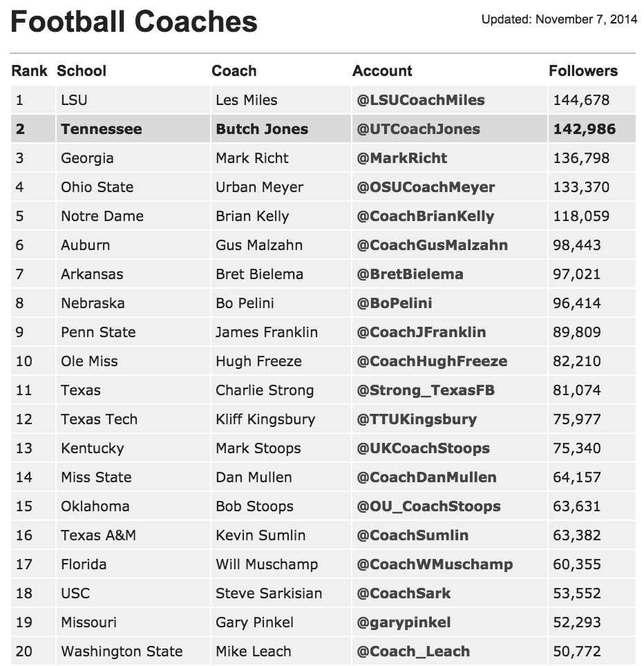Click the Followers column header

[583, 71]
